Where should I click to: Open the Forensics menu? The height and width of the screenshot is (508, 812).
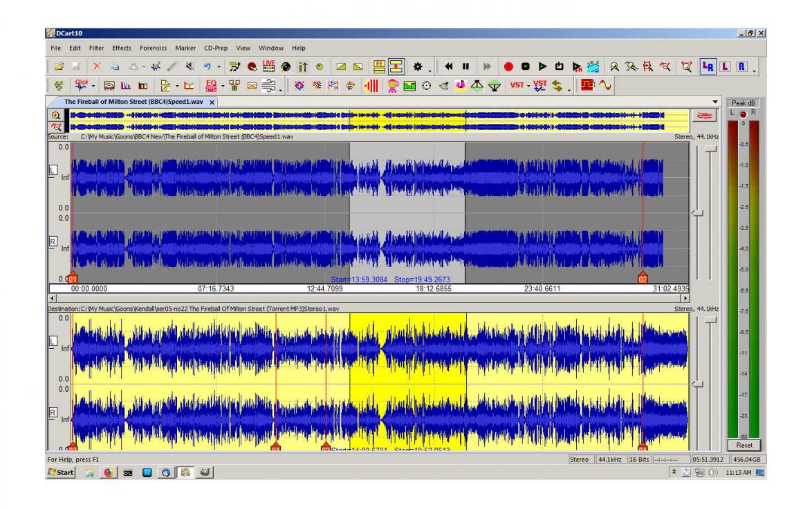point(154,48)
